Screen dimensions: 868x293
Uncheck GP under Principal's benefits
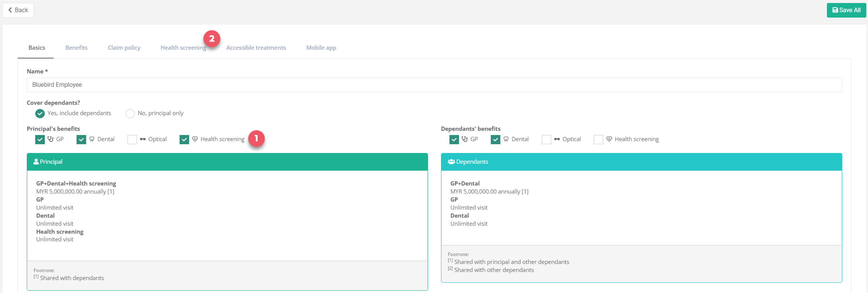click(40, 139)
